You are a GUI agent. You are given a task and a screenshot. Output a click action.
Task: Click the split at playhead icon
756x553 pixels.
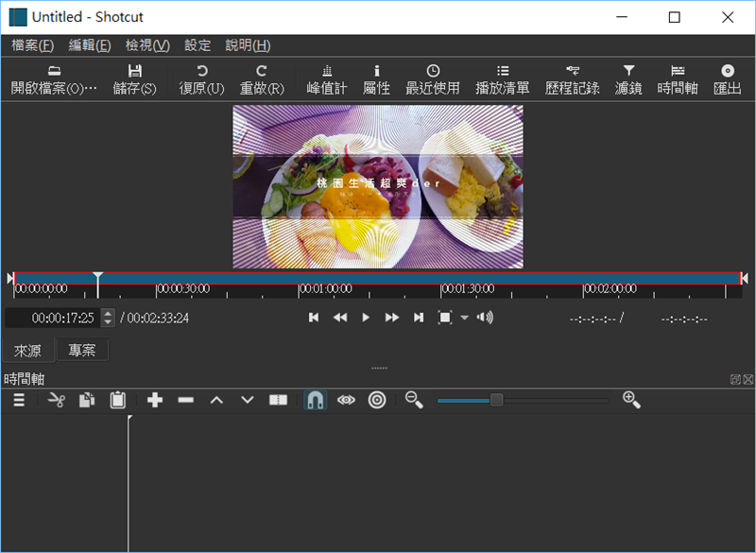click(x=278, y=400)
